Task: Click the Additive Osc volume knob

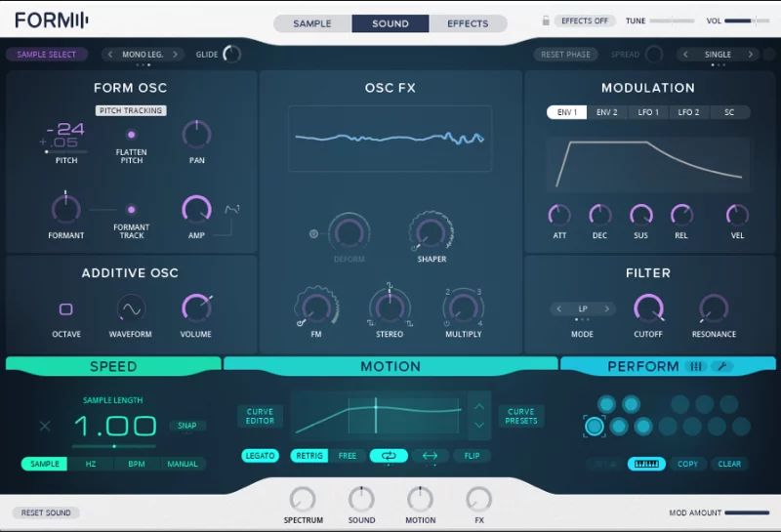Action: (197, 307)
